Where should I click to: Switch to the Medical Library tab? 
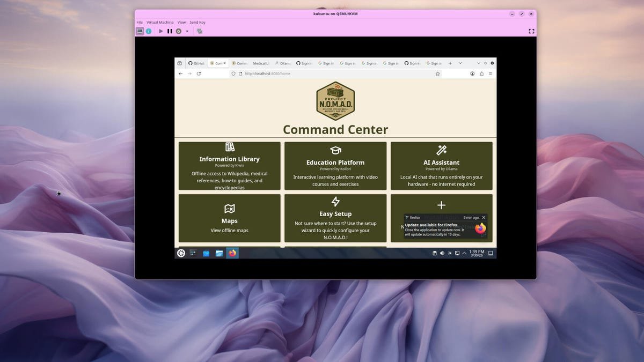261,63
